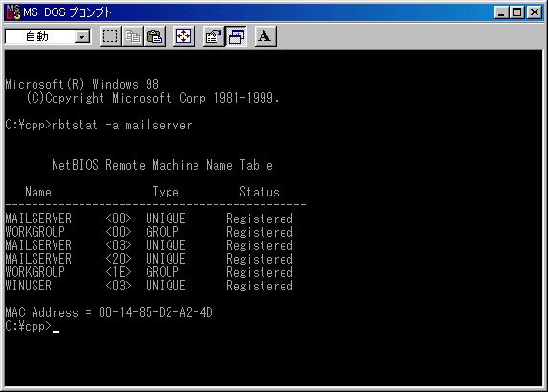Click the WORKGROUP <1E> GROUP row
Screen dimensions: 548x392
(x=148, y=272)
